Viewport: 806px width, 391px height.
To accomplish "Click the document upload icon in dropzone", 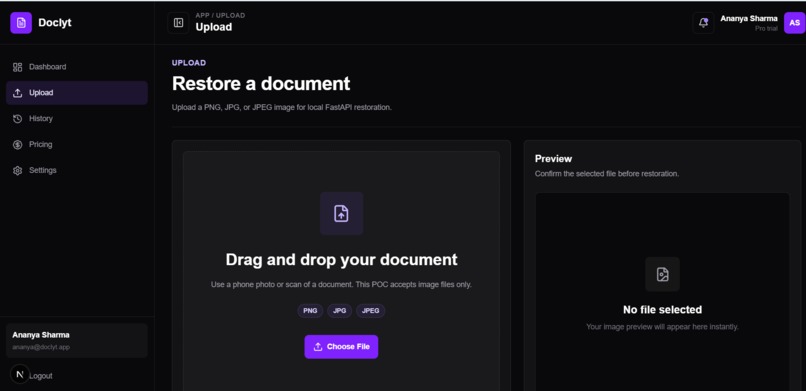I will pyautogui.click(x=341, y=213).
